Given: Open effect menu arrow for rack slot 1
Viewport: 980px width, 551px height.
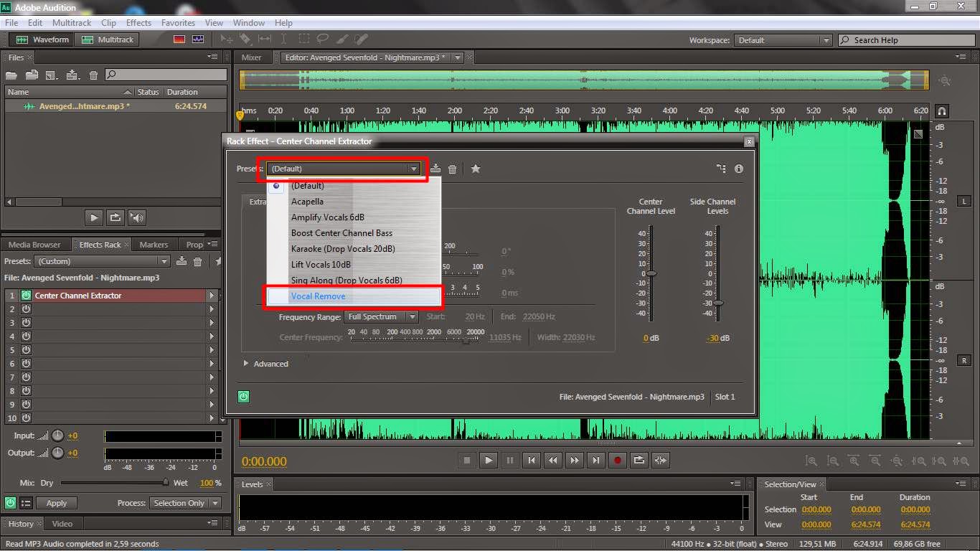Looking at the screenshot, I should coord(212,296).
